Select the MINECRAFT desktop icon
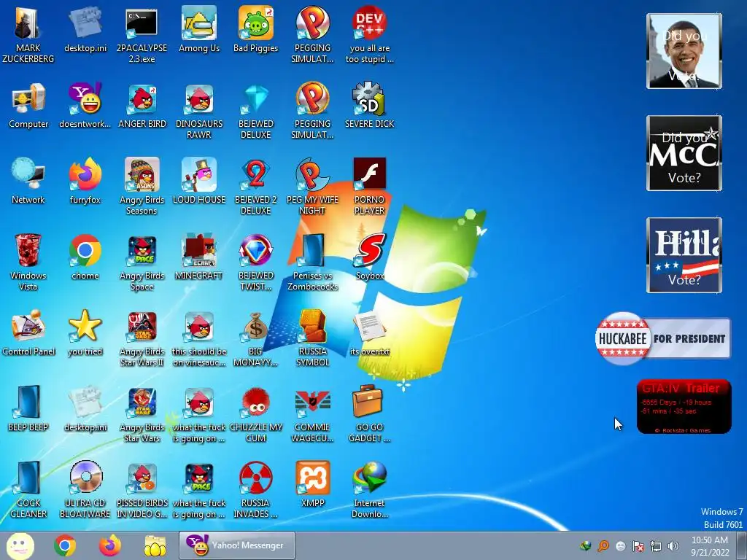 [198, 257]
